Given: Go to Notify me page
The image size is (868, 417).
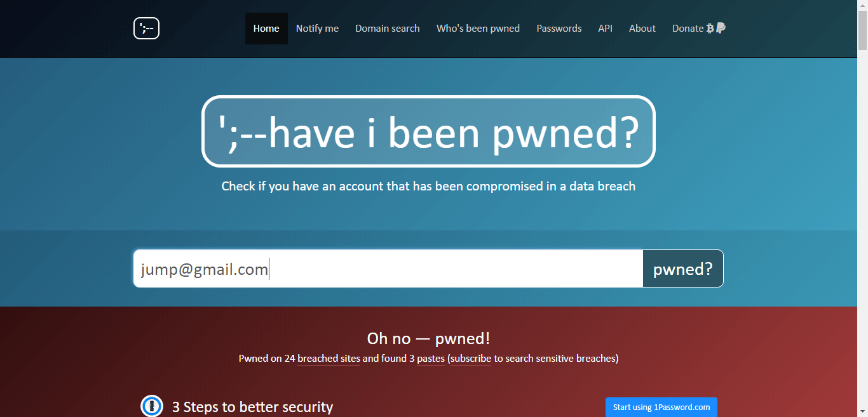Looking at the screenshot, I should [x=317, y=29].
